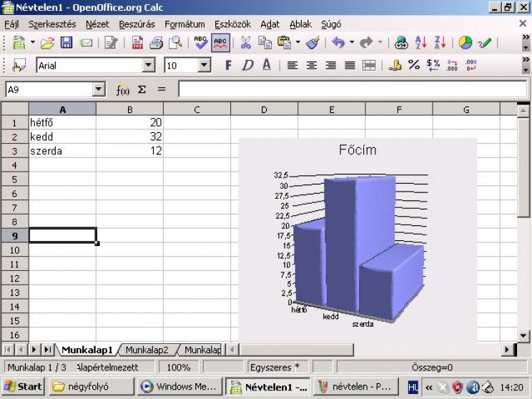The image size is (532, 399).
Task: Open the Function Wizard f(x)
Action: (x=122, y=90)
